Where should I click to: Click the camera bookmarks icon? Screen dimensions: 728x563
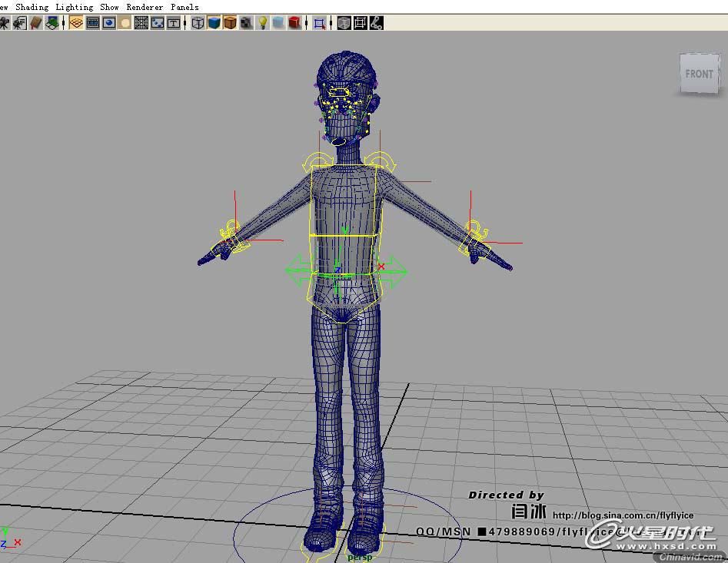(x=36, y=23)
